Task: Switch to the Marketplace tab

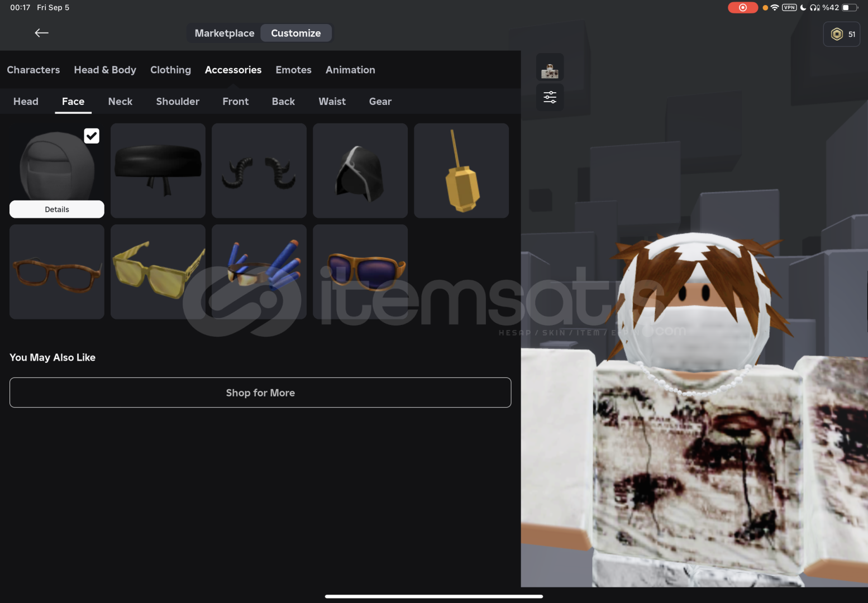Action: [x=225, y=33]
